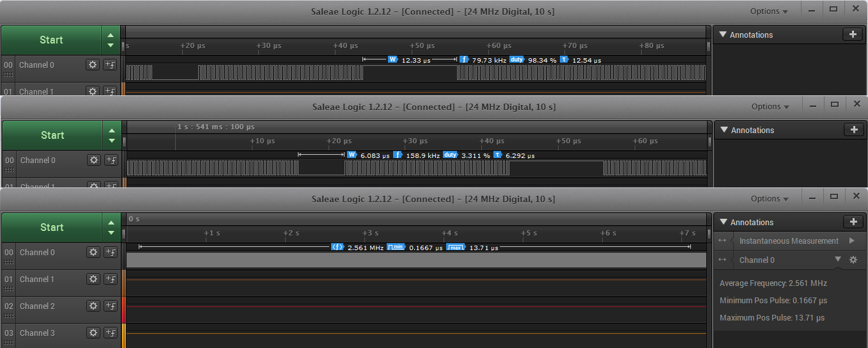Start capture in bottom window
The image size is (868, 348).
point(52,227)
